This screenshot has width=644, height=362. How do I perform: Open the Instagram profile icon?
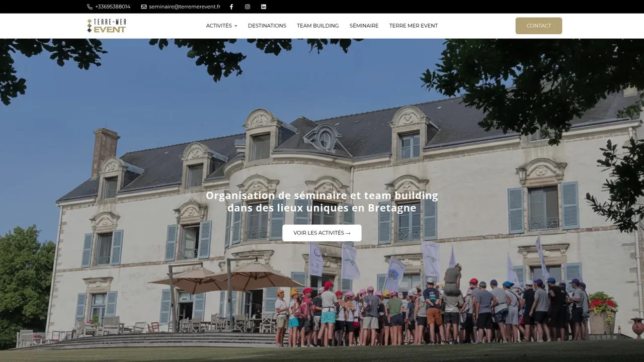[248, 7]
